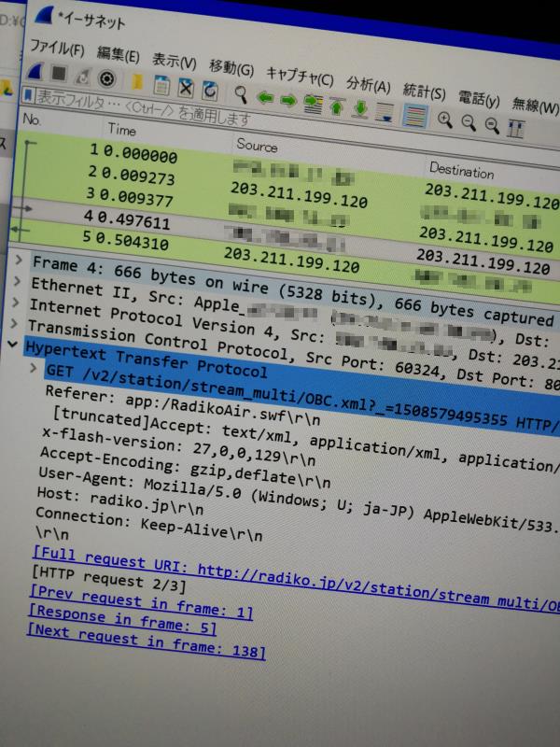This screenshot has height=747, width=560.
Task: Select packet 4 at time 0.497611
Action: pos(285,233)
